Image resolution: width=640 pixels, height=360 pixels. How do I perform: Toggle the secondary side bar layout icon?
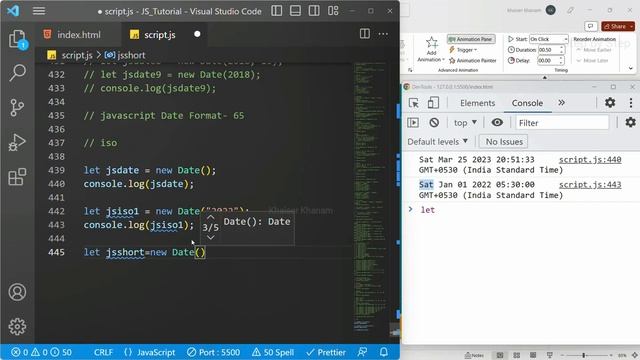tap(314, 11)
